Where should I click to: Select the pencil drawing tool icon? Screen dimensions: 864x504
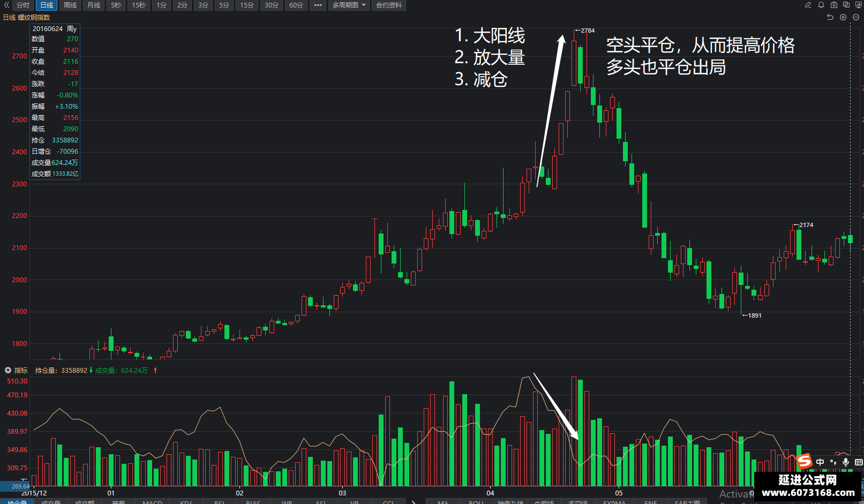[x=808, y=5]
